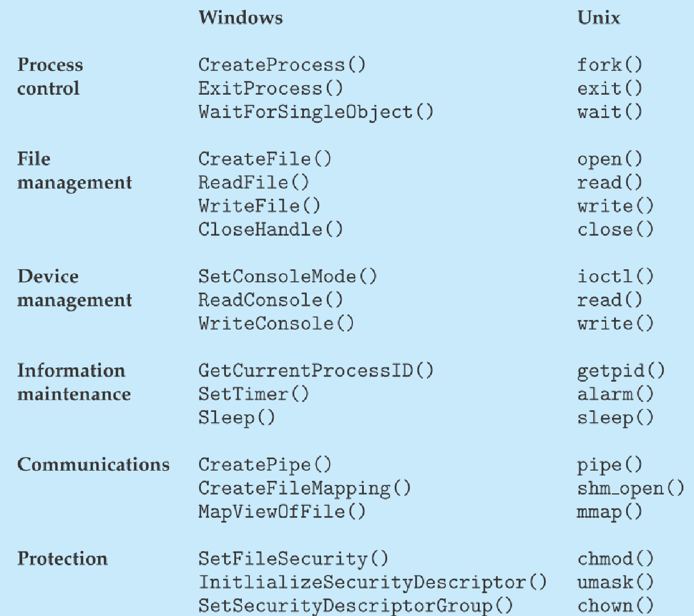Screen dimensions: 694x616
Task: Click the alarm() entry
Action: pyautogui.click(x=615, y=394)
